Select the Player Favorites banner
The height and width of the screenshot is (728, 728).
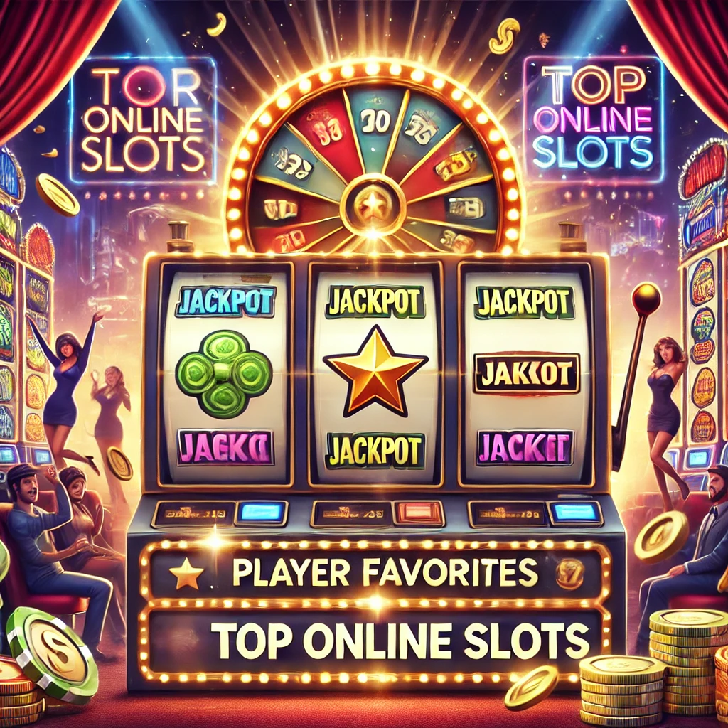pyautogui.click(x=374, y=572)
